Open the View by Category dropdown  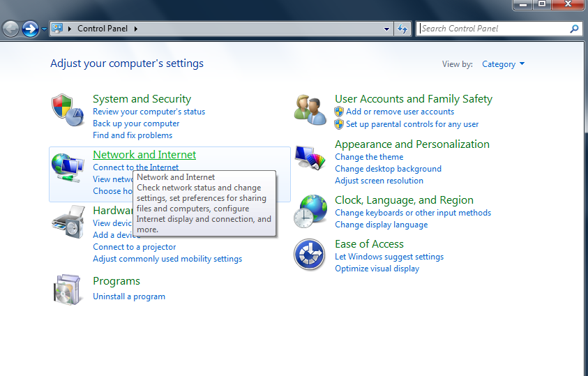click(x=503, y=64)
